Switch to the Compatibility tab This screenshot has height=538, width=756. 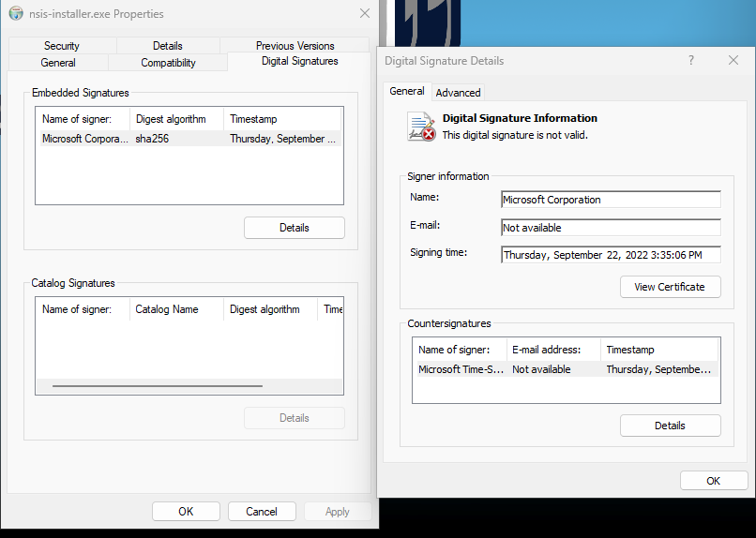[x=168, y=63]
